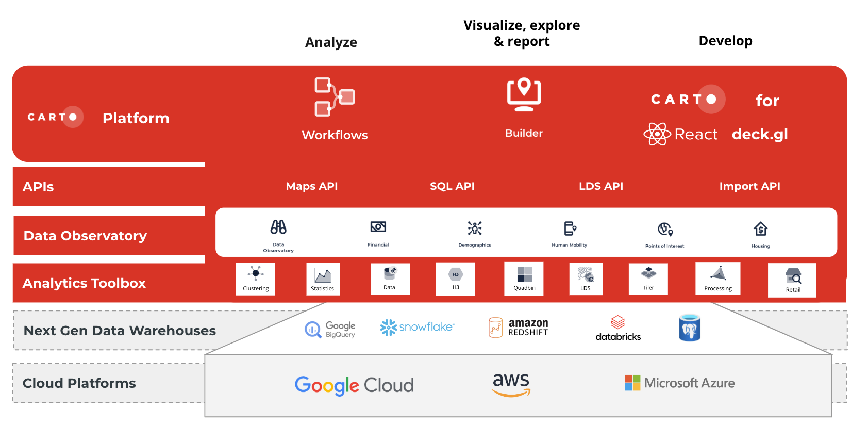Click the Workflows text label

click(x=335, y=135)
